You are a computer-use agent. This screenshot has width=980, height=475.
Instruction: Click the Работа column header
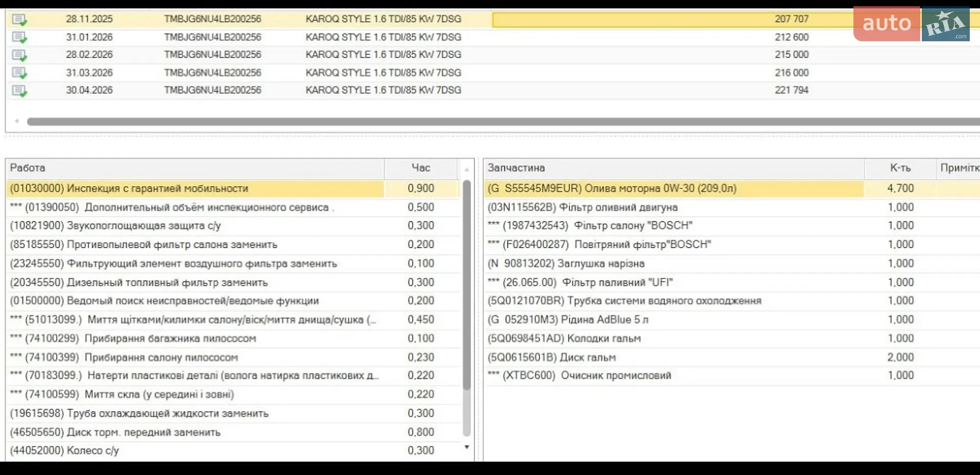(x=194, y=168)
